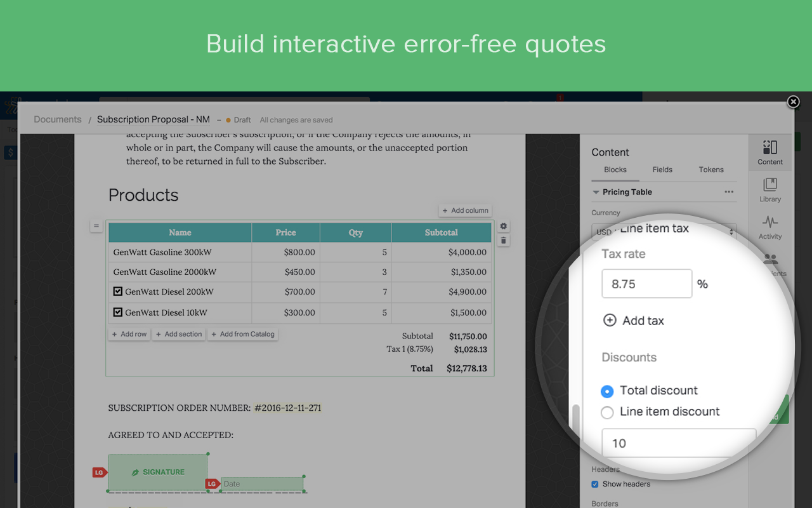The height and width of the screenshot is (508, 812).
Task: Switch to the Fields tab
Action: (662, 170)
